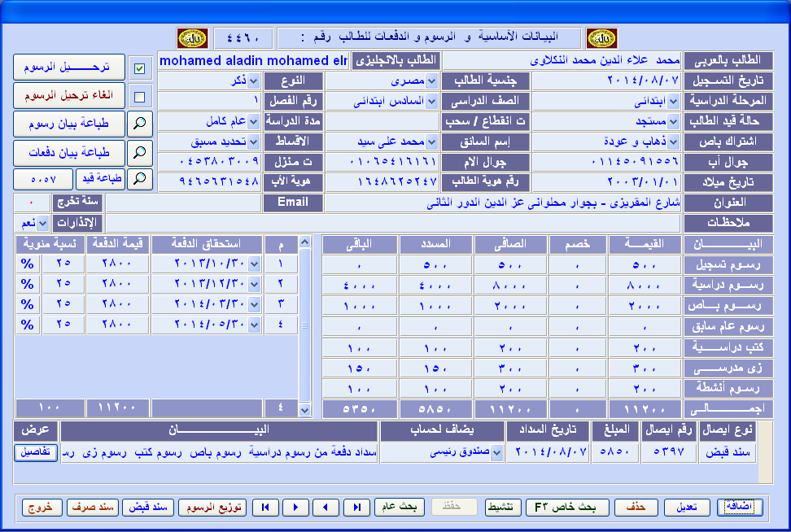Open the الإنذارات dropdown showing نعم
This screenshot has width=791, height=532.
[43, 223]
